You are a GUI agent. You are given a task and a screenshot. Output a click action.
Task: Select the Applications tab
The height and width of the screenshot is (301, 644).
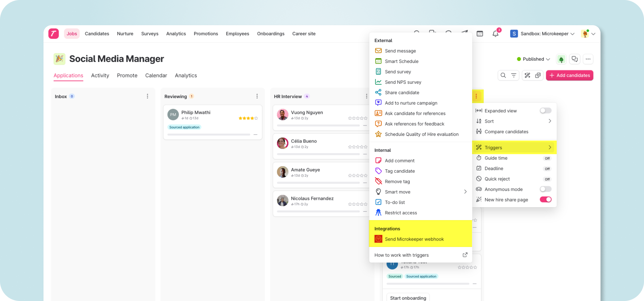68,75
